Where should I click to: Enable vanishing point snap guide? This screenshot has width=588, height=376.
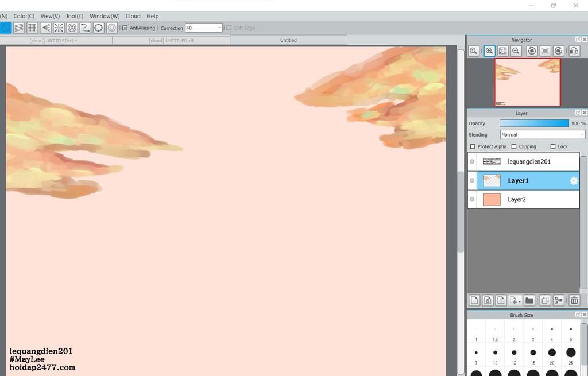(x=45, y=28)
